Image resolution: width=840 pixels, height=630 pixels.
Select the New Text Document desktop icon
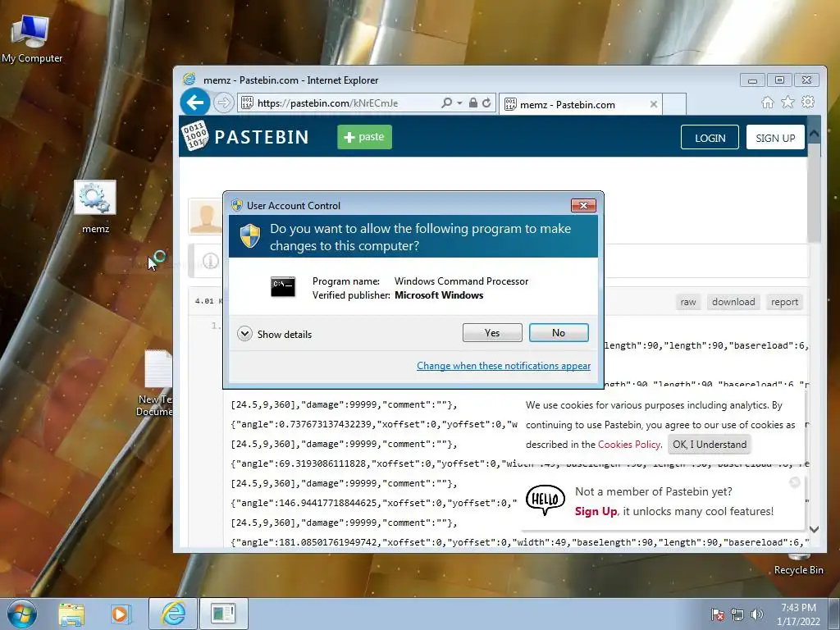point(155,383)
